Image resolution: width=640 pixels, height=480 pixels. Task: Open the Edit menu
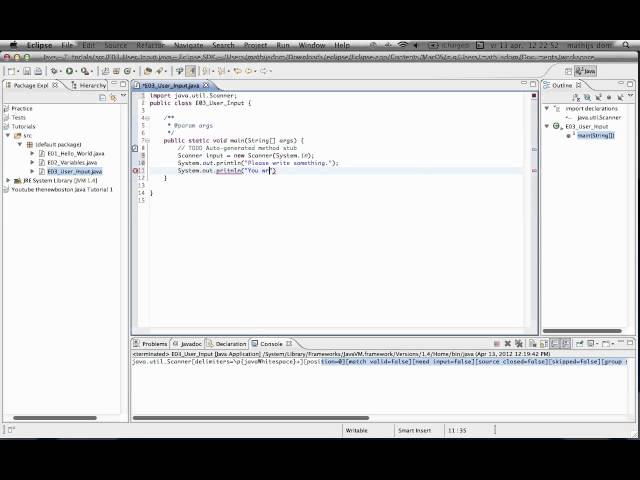pos(88,45)
